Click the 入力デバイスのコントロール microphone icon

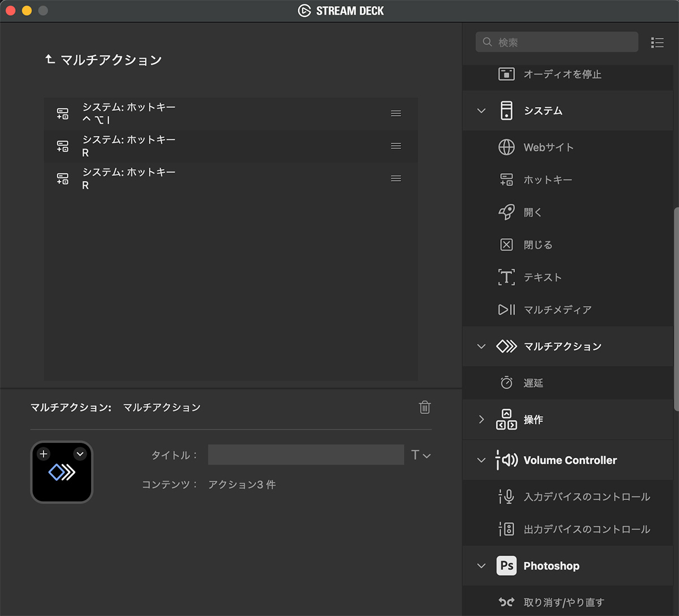coord(506,497)
